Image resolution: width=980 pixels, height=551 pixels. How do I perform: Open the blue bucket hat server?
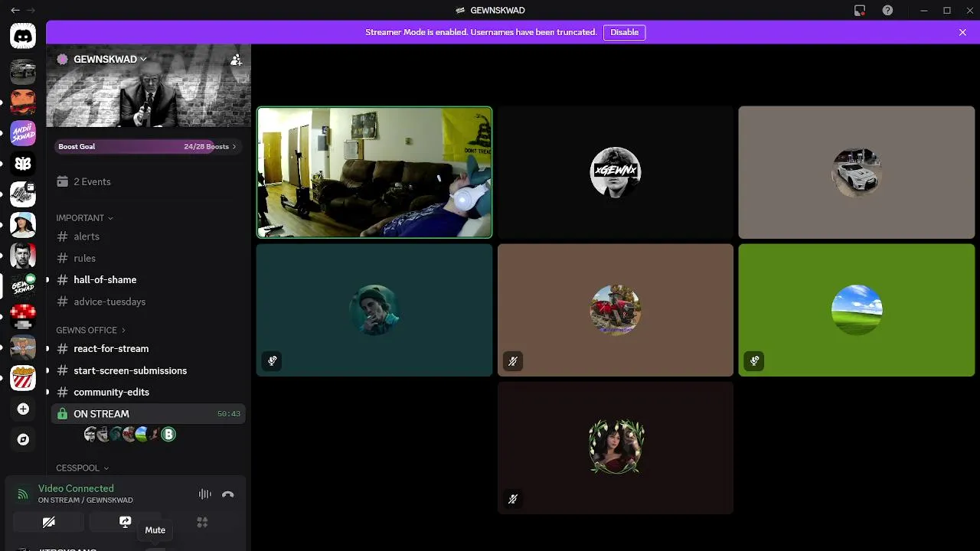click(23, 224)
